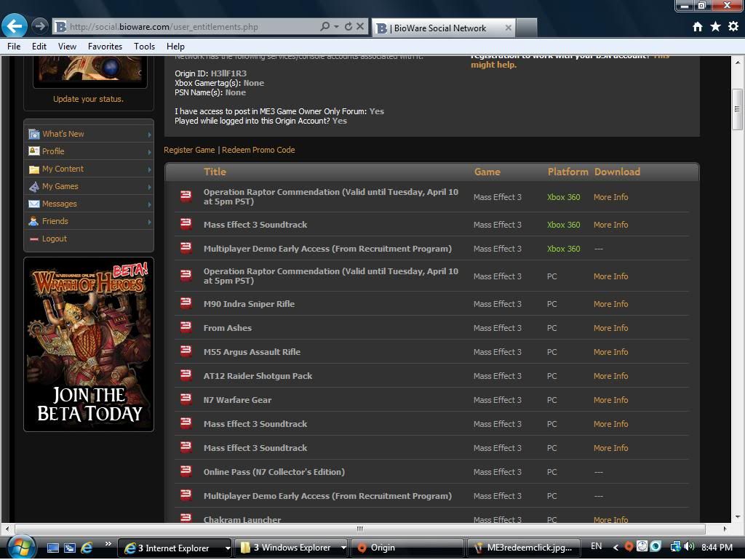The image size is (745, 560).
Task: Click the Mass Effect icon beside From Ashes
Action: [186, 327]
